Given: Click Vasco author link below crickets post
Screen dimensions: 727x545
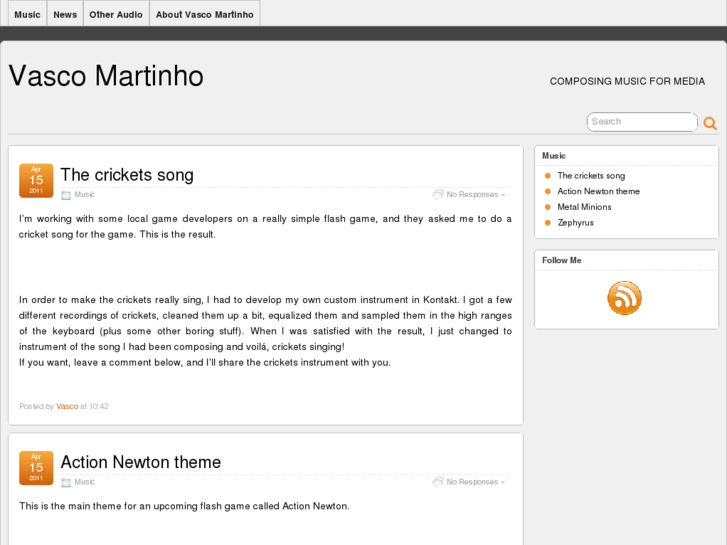Looking at the screenshot, I should pos(67,406).
